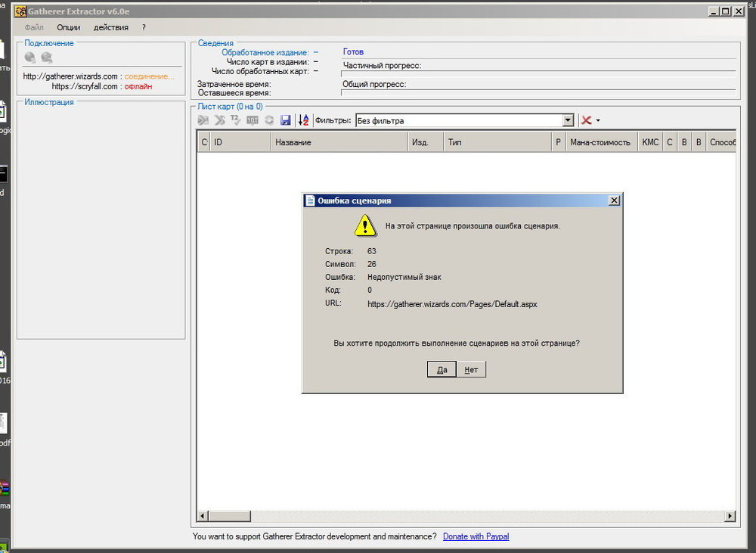Close the Ошибка сценария dialog

click(614, 200)
